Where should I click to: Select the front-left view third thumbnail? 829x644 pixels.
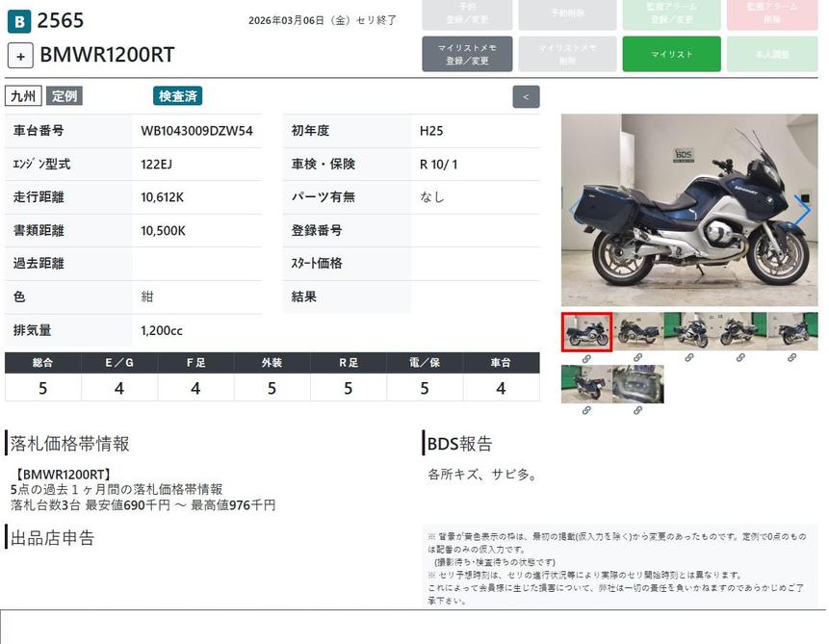(689, 331)
